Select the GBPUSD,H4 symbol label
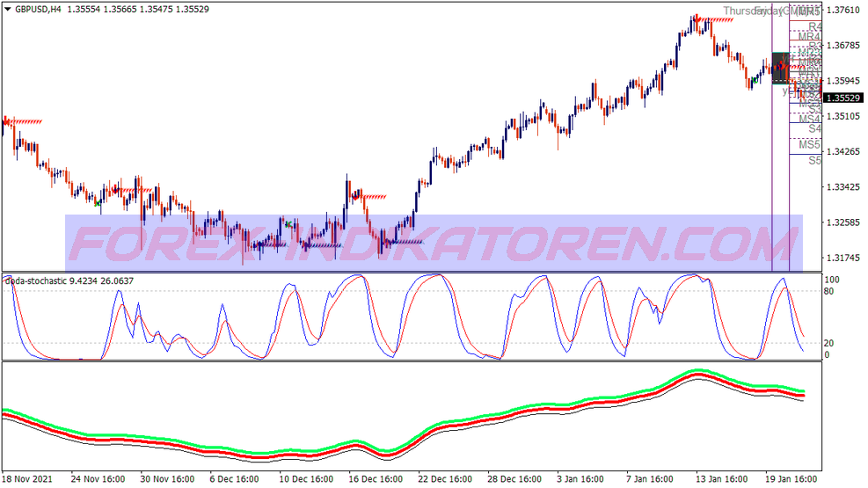This screenshot has width=868, height=488. point(38,9)
